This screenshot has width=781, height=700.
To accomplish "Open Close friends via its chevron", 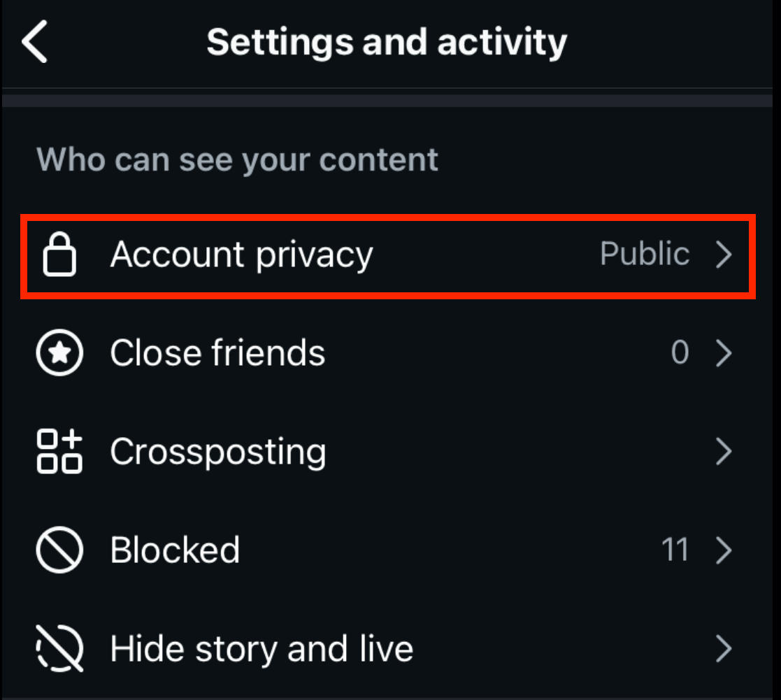I will (x=725, y=353).
